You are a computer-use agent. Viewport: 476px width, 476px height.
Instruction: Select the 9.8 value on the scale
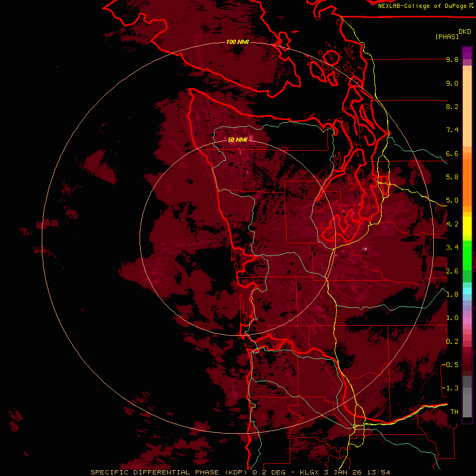(452, 59)
